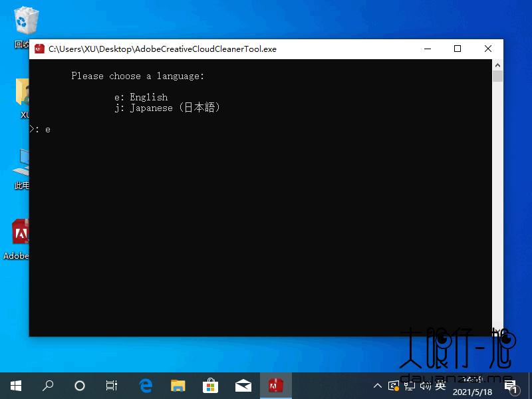Open the volume control in the tray
Viewport: 532px width, 399px height.
click(x=424, y=385)
